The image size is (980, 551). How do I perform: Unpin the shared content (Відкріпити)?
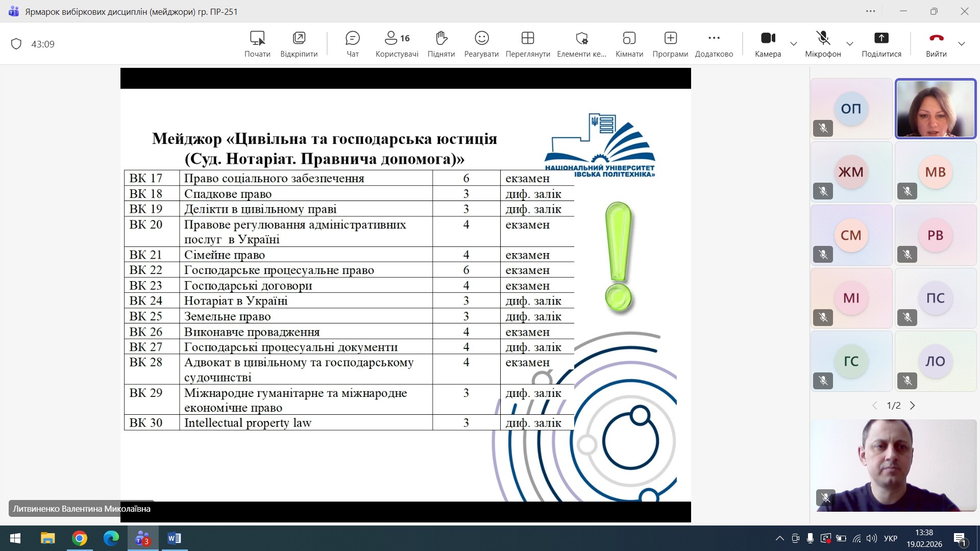pos(299,43)
